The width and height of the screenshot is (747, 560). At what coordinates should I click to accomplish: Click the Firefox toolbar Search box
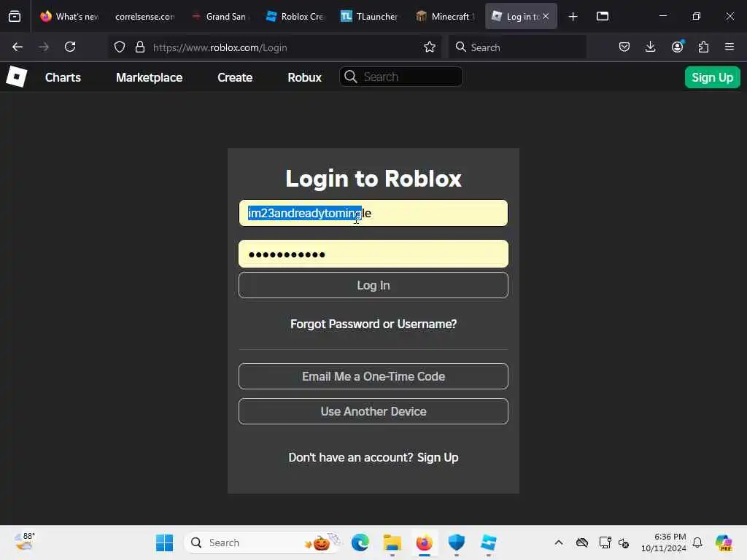tap(517, 47)
